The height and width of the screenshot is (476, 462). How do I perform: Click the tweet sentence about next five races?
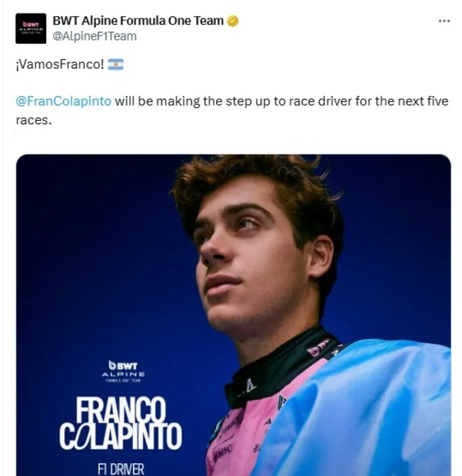click(x=232, y=110)
